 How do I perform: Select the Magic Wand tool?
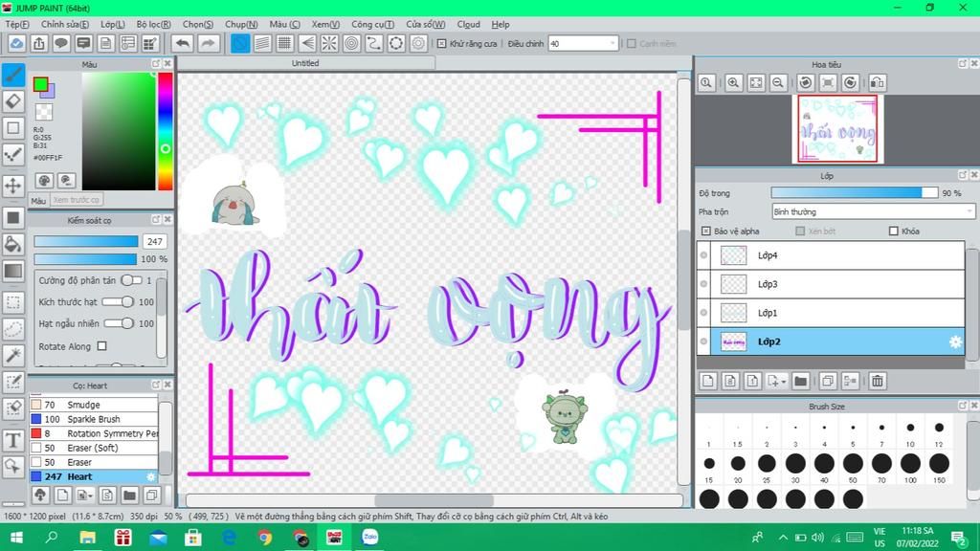pyautogui.click(x=13, y=356)
